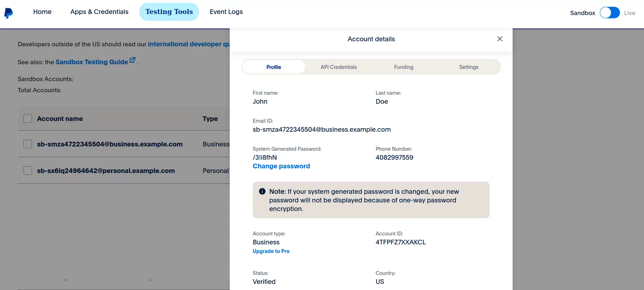The width and height of the screenshot is (644, 290).
Task: Click the info icon in the password note
Action: coord(262,191)
